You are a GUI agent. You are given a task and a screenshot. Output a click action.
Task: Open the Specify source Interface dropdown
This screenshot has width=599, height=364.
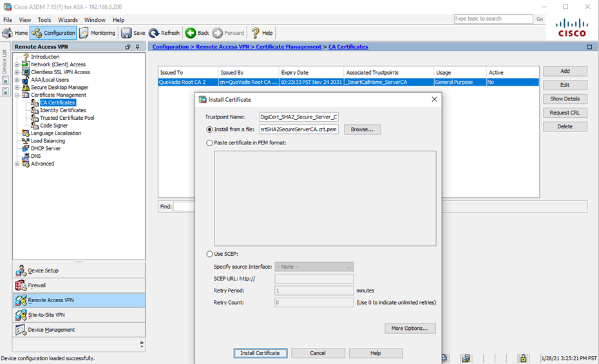(314, 267)
